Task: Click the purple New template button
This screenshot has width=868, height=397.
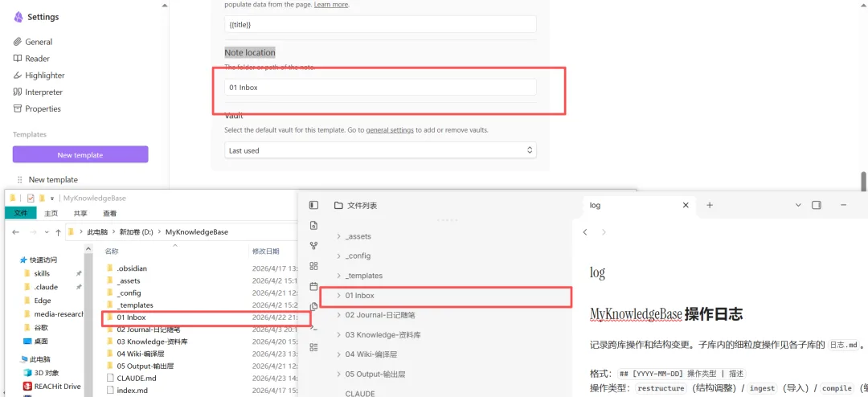Action: point(80,155)
